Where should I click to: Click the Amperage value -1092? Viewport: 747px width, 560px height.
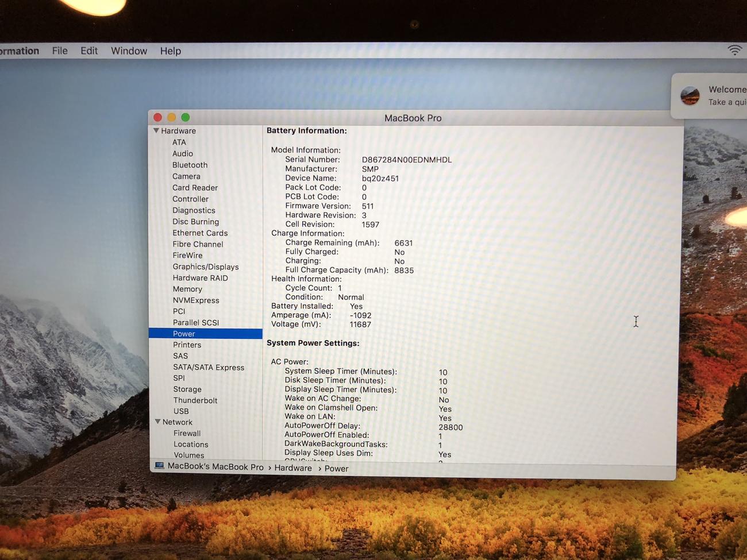361,316
